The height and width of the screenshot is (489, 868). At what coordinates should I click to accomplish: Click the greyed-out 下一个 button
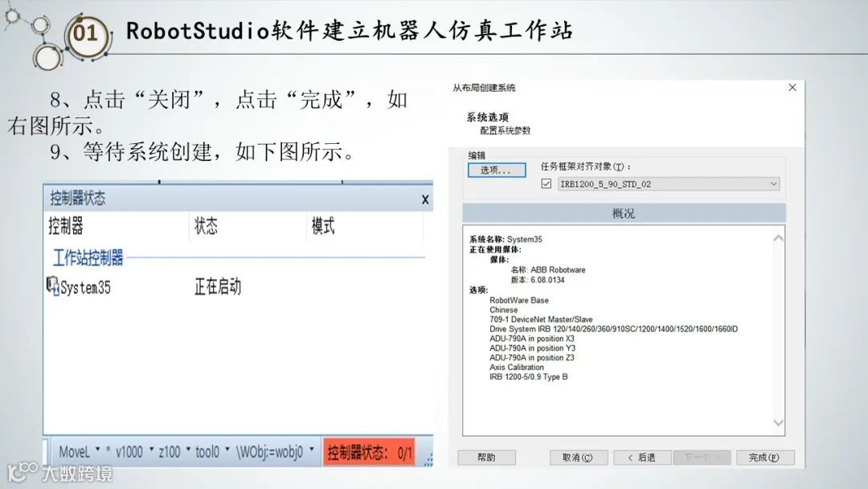click(x=702, y=458)
